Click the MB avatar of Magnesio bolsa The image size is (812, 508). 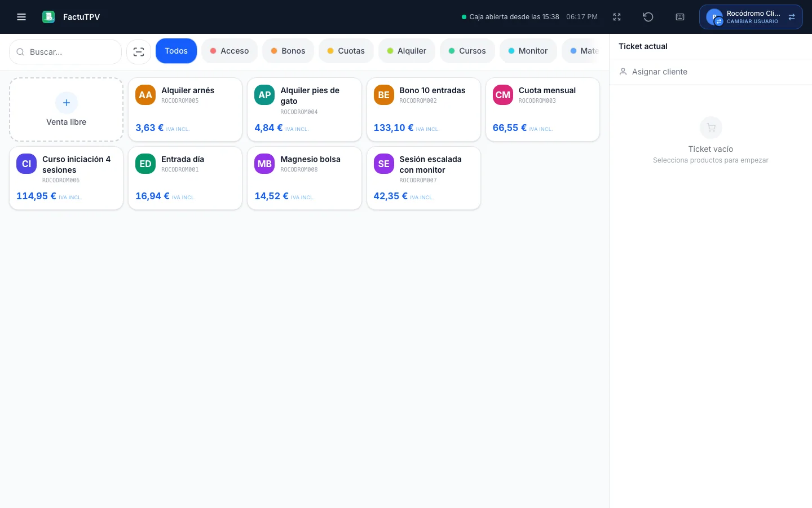264,164
